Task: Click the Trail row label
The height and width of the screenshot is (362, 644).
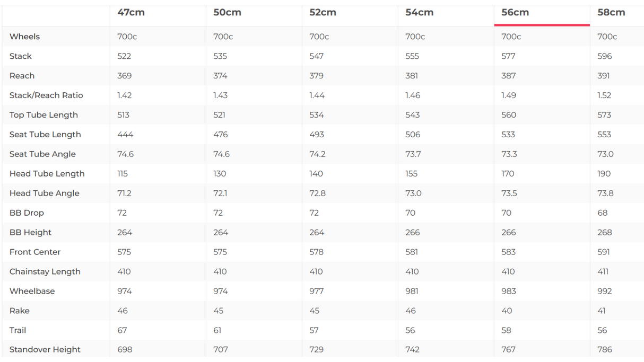Action: tap(18, 330)
